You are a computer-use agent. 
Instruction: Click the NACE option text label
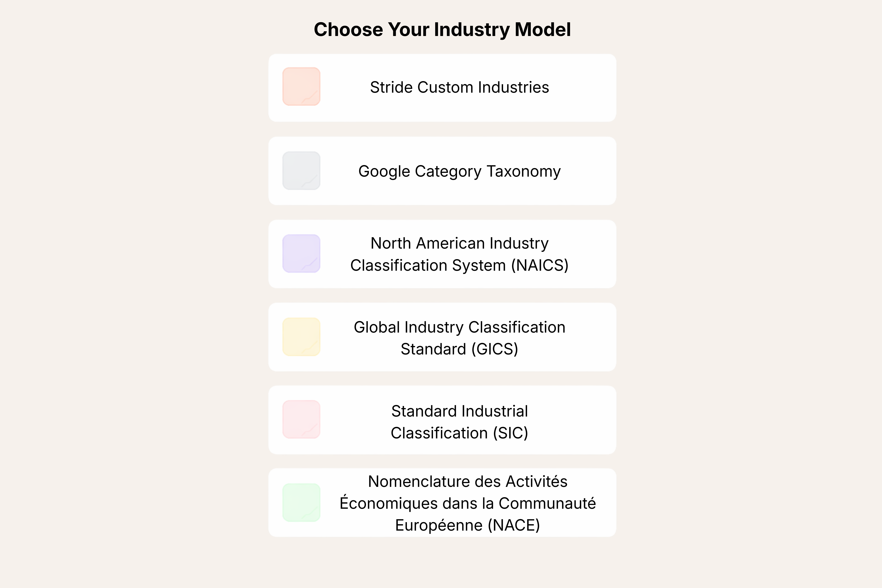[468, 503]
